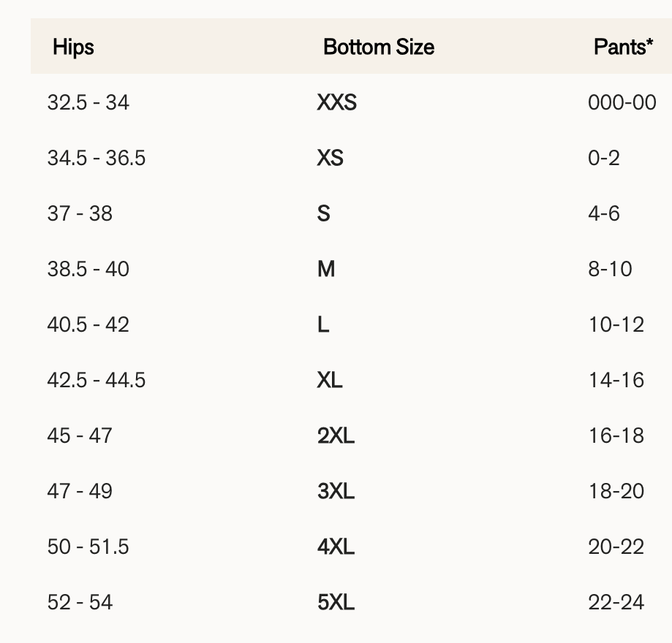Click the 32.5 - 34 hips measurement

[x=88, y=102]
